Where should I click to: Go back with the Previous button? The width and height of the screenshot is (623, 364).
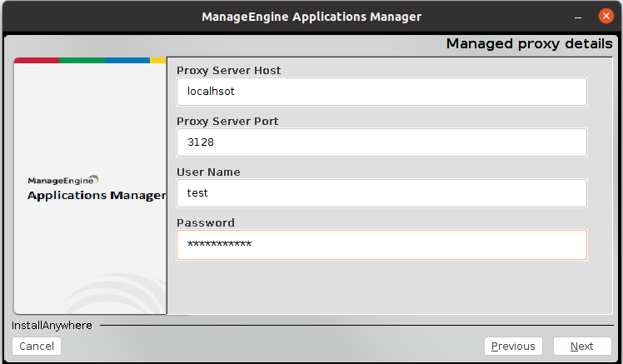[x=513, y=347]
